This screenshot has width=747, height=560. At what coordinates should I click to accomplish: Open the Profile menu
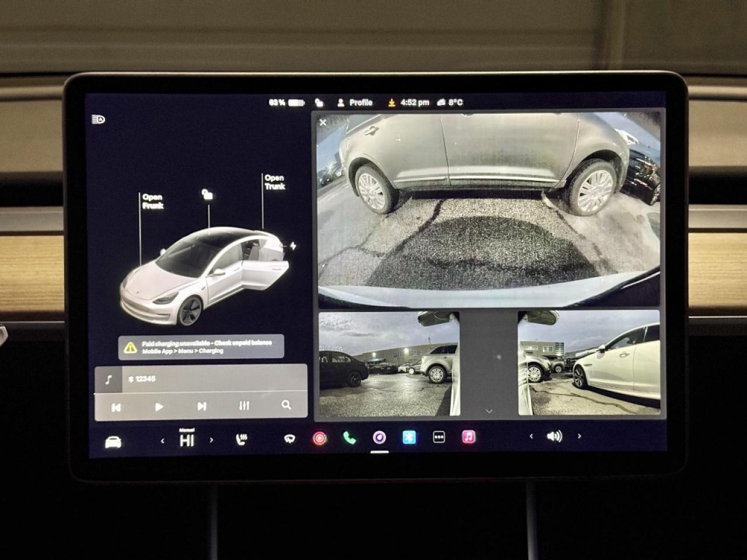[x=355, y=103]
